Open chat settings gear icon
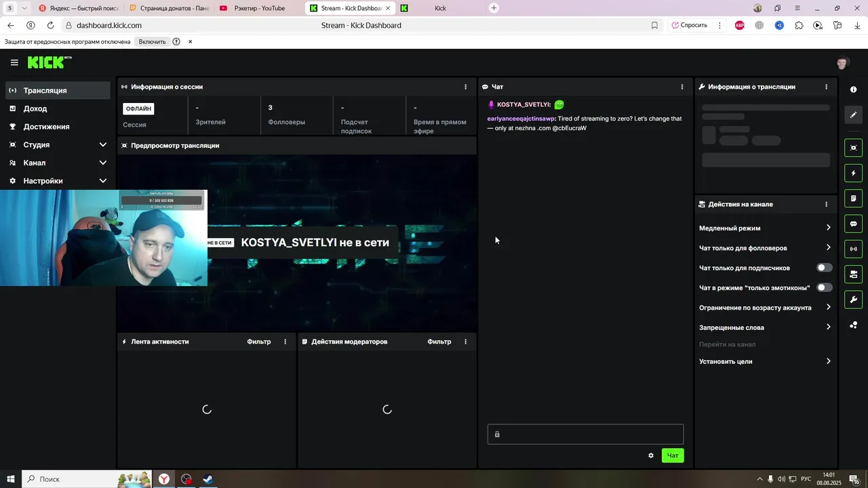Image resolution: width=868 pixels, height=488 pixels. pos(651,455)
